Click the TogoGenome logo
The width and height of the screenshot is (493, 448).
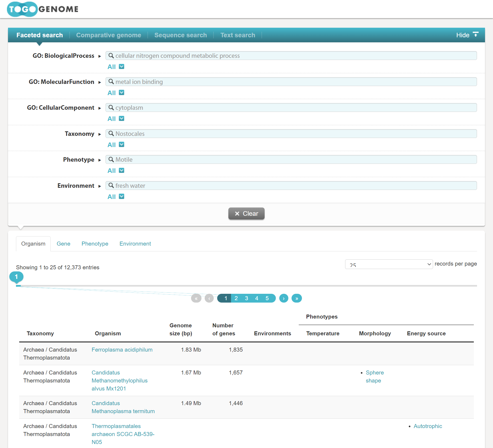pos(43,9)
